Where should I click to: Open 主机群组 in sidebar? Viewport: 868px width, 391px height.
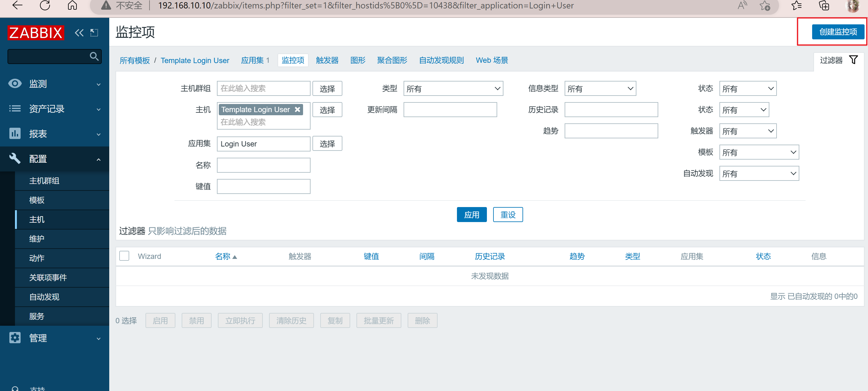pos(62,181)
